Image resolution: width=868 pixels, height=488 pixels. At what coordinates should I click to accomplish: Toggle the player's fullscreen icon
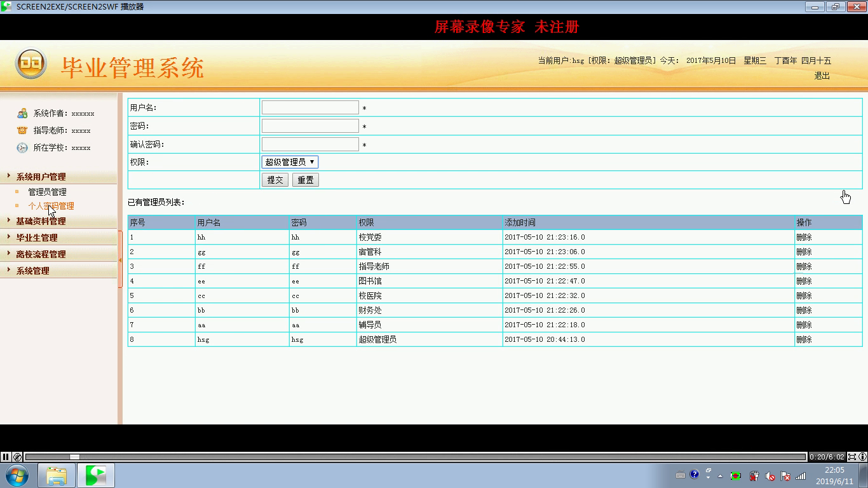click(x=851, y=456)
